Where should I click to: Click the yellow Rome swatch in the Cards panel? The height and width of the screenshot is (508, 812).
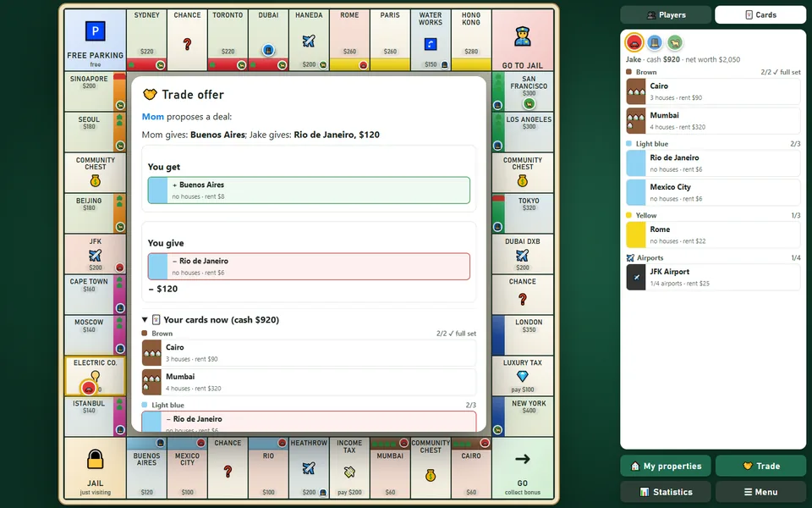(x=636, y=235)
